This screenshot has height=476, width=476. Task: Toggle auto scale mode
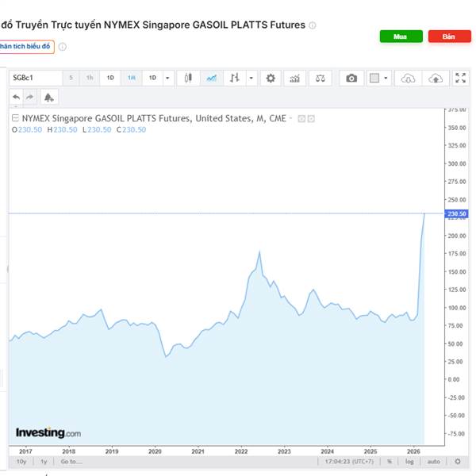tap(433, 462)
